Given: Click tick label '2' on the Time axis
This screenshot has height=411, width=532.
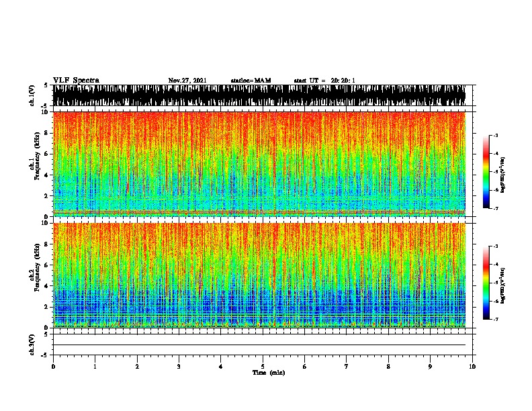Looking at the screenshot, I should coord(137,367).
